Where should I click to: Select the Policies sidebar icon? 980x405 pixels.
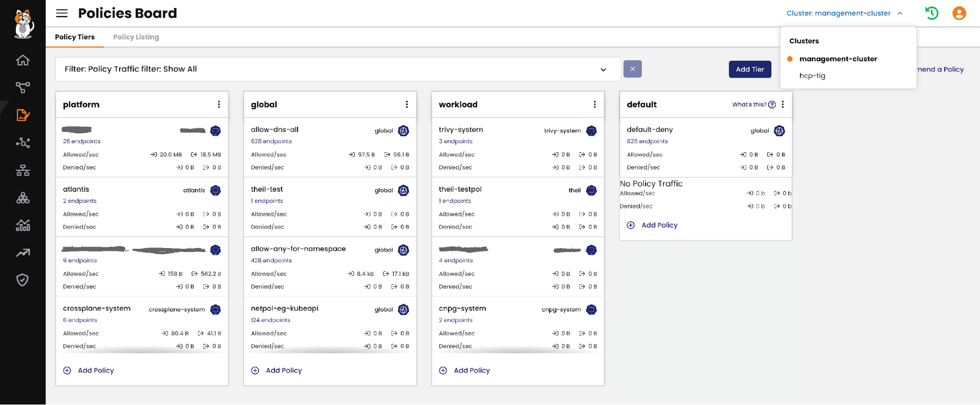click(23, 115)
